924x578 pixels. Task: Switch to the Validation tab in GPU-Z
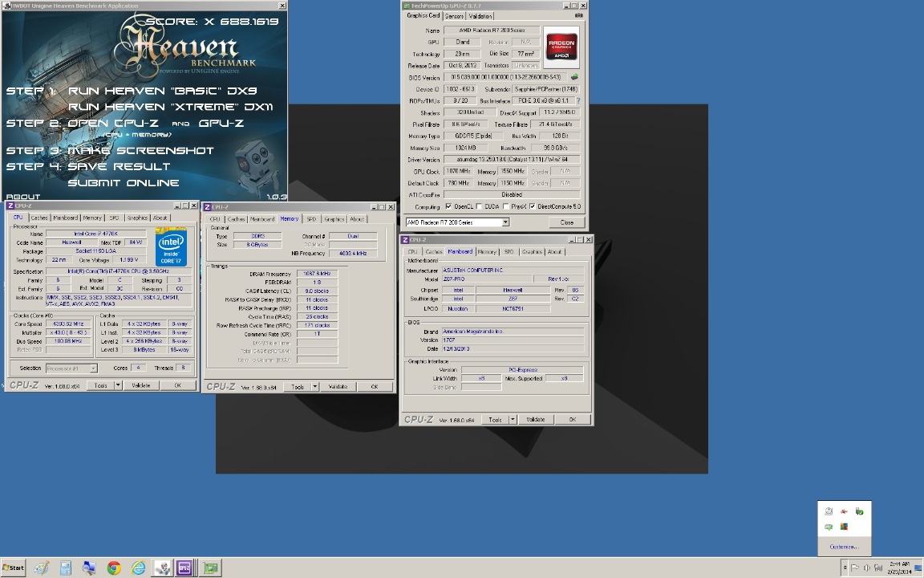pos(480,16)
